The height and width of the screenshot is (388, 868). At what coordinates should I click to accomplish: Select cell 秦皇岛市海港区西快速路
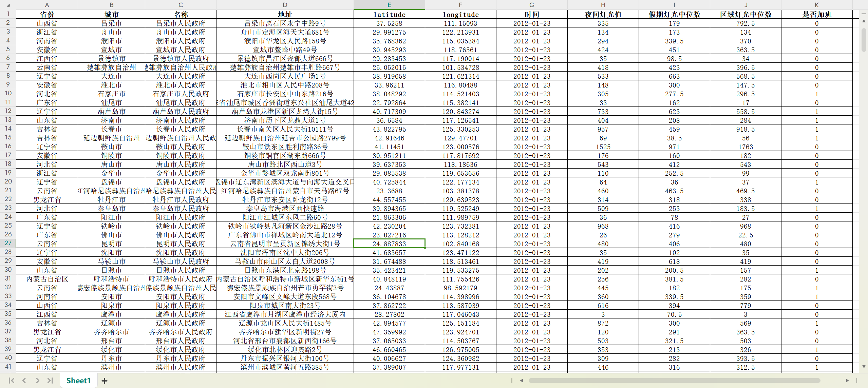(285, 209)
